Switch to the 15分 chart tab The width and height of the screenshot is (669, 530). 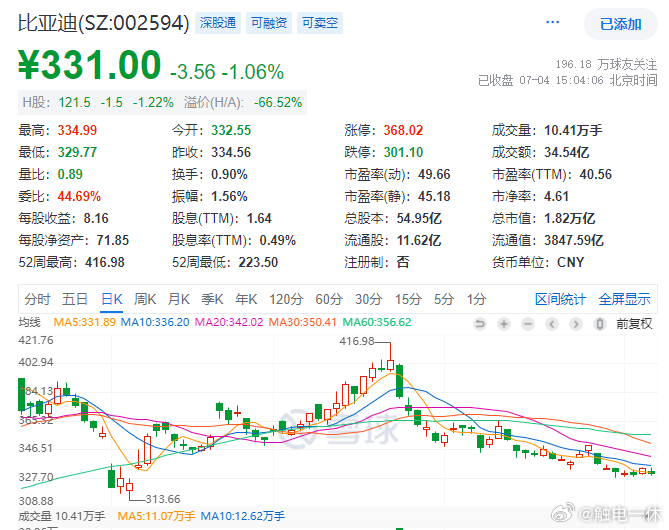pos(408,299)
